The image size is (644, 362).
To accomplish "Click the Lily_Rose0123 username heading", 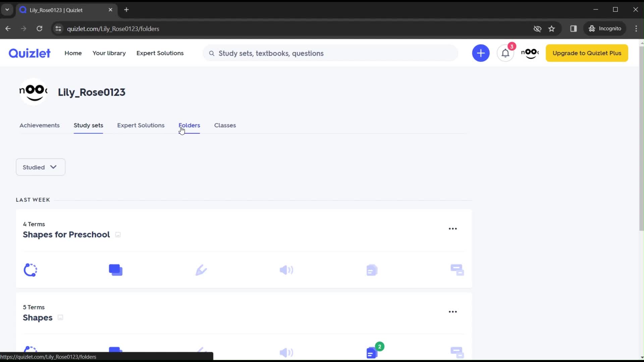I will click(x=92, y=92).
